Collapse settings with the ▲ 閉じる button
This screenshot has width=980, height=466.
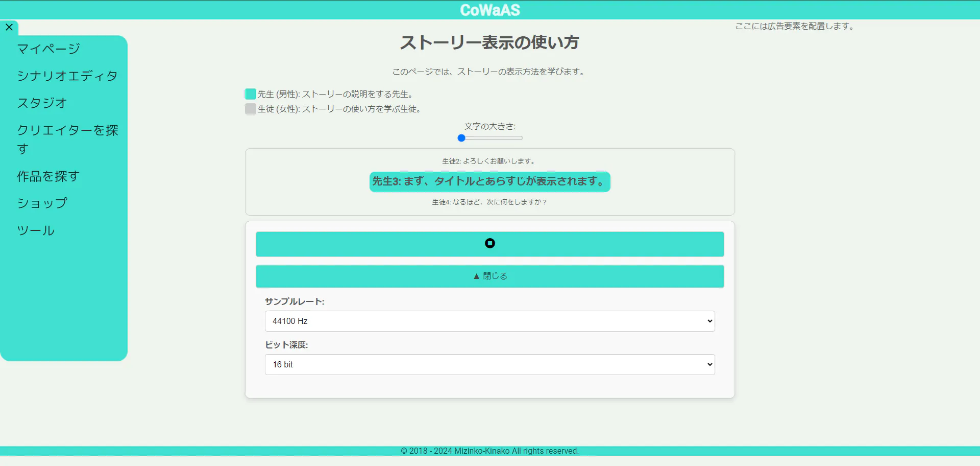click(x=489, y=276)
